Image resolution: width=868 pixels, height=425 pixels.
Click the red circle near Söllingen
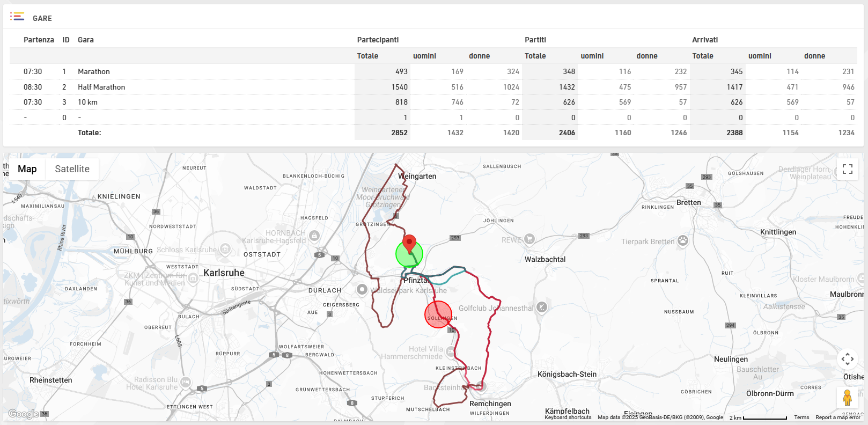click(438, 314)
